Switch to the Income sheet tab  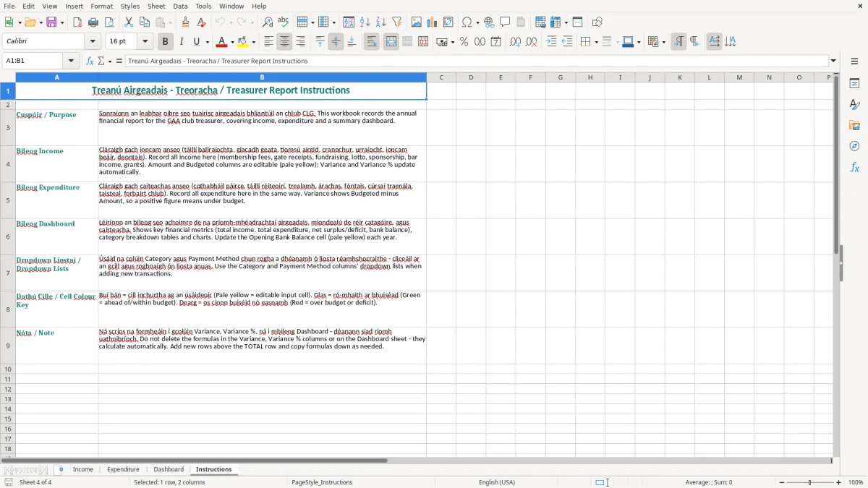point(83,469)
